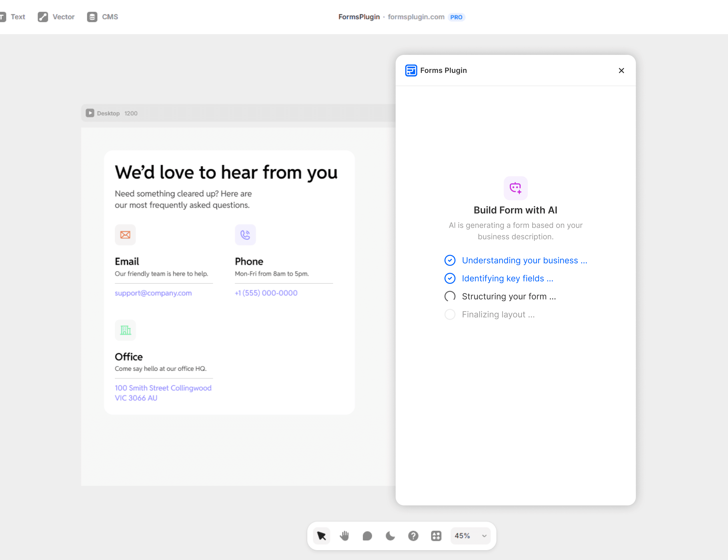
Task: Select the arrow cursor tool
Action: click(321, 536)
